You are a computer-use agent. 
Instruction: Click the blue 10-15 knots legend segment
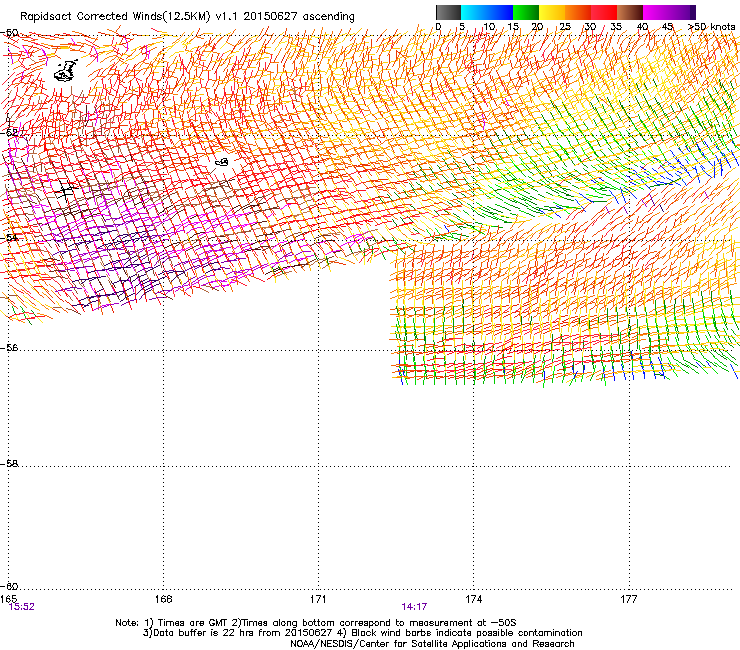point(500,12)
